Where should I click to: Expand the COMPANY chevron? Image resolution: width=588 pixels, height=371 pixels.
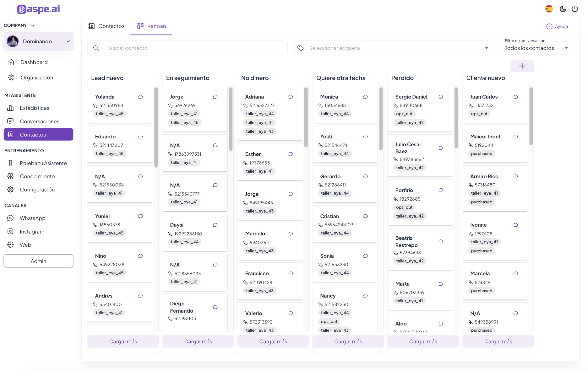33,25
